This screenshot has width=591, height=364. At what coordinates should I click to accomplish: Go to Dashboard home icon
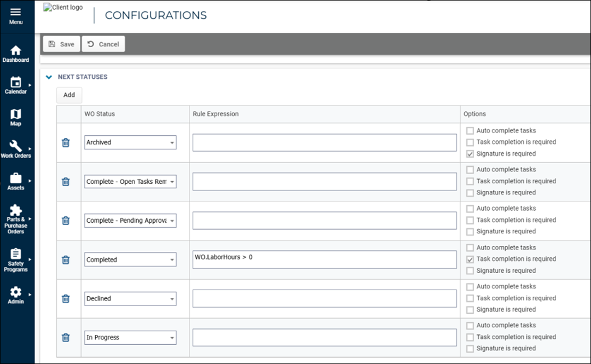point(16,50)
